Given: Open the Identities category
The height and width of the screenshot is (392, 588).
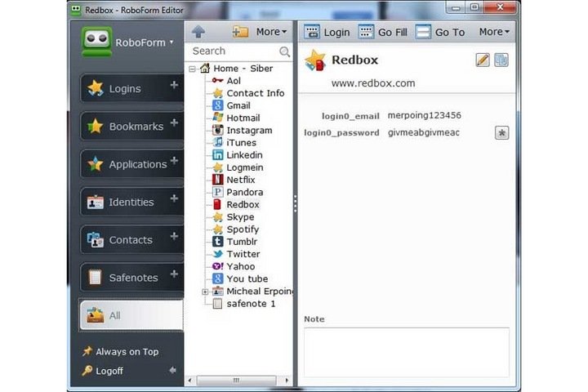Looking at the screenshot, I should [x=131, y=203].
